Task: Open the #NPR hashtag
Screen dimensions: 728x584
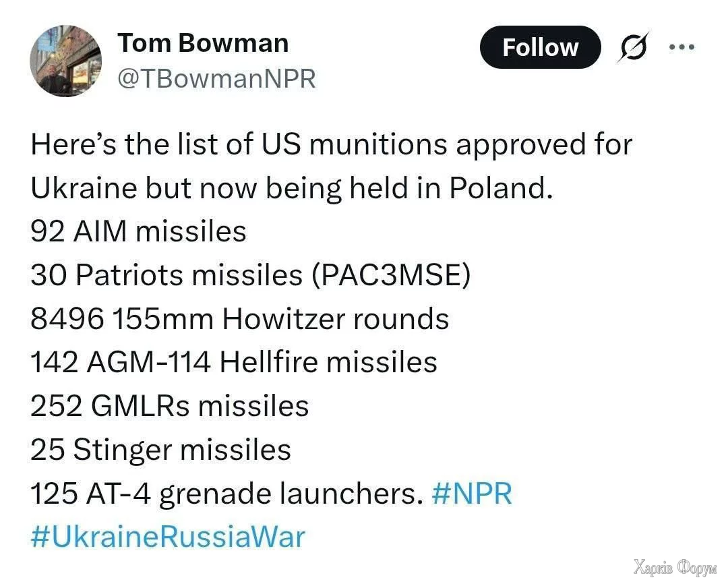Action: [472, 494]
